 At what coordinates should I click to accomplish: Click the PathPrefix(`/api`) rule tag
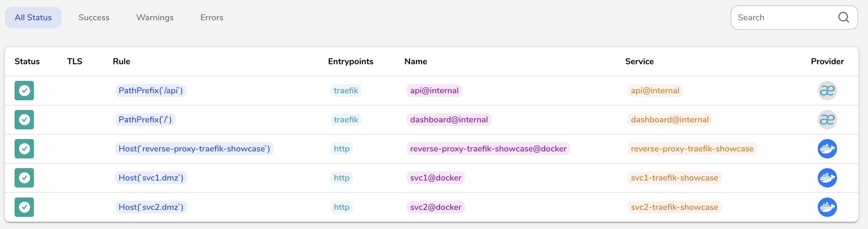(x=151, y=91)
